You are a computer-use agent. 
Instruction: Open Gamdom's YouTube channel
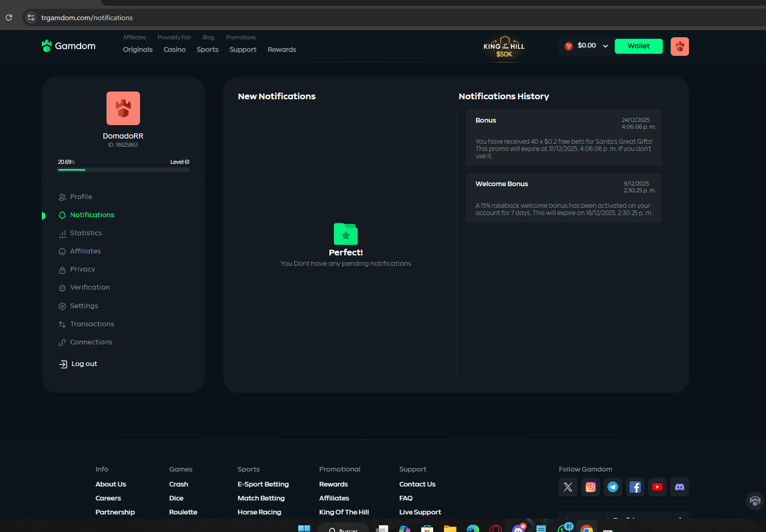pyautogui.click(x=657, y=487)
